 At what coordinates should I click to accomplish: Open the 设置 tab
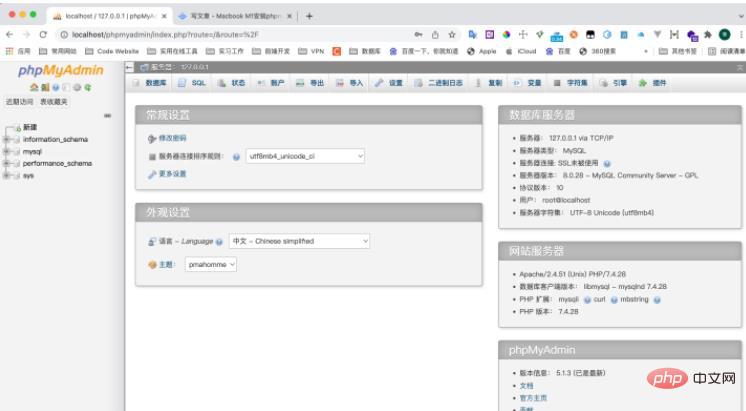389,83
